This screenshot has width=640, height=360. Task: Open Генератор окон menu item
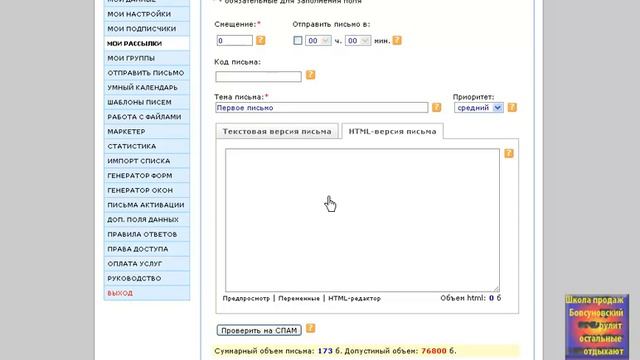[147, 191]
